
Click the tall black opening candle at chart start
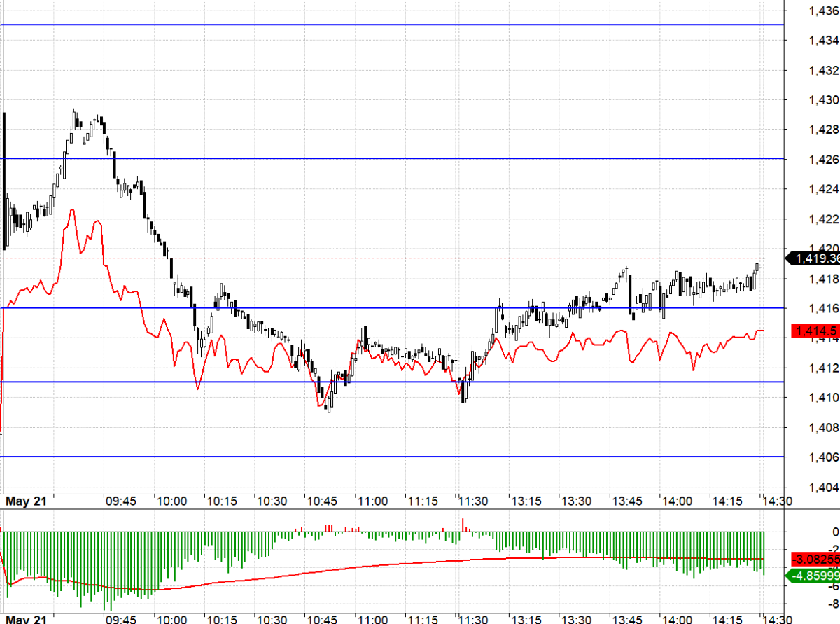coord(5,180)
